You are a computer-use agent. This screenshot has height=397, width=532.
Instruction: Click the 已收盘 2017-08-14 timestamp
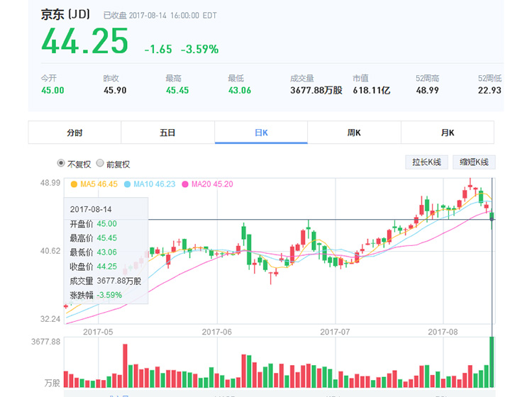point(160,16)
